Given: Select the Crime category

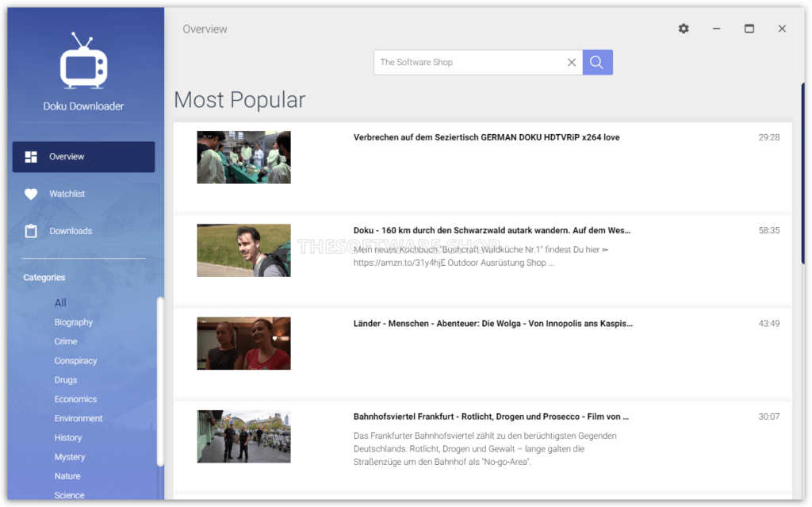Looking at the screenshot, I should 66,341.
